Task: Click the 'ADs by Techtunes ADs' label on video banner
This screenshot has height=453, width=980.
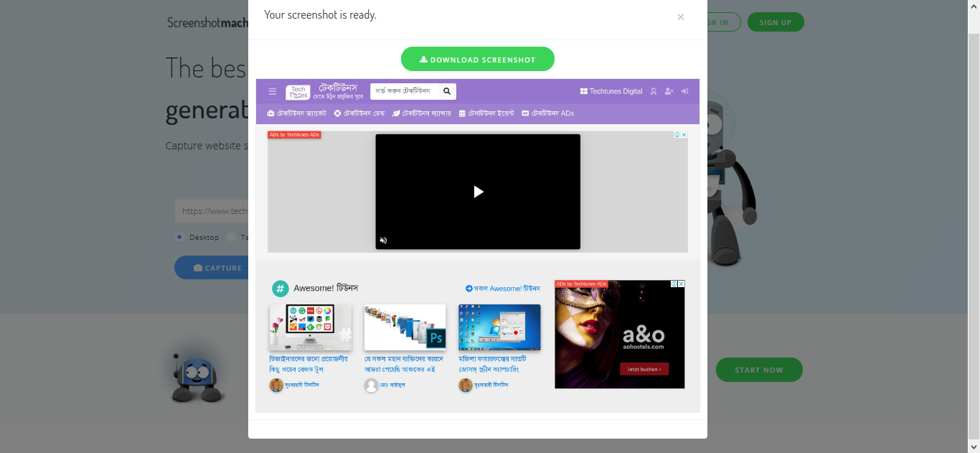Action: click(x=294, y=135)
